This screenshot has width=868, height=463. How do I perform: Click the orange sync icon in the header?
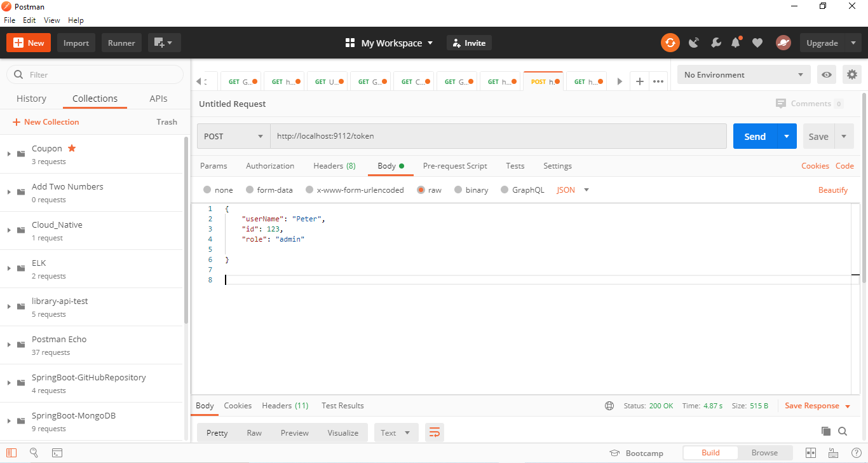coord(670,43)
